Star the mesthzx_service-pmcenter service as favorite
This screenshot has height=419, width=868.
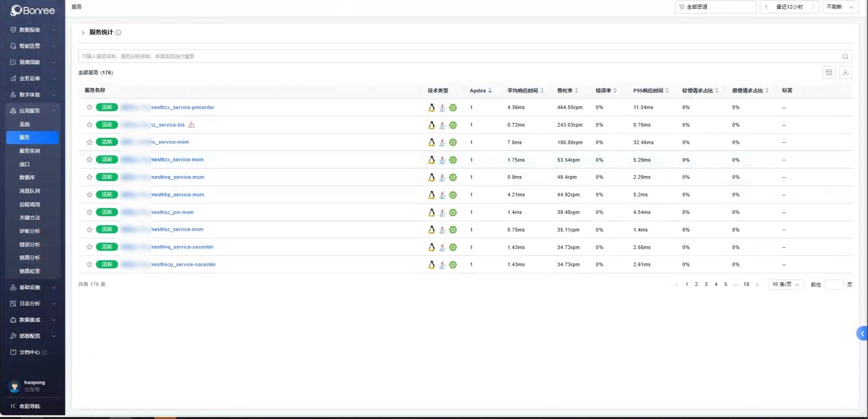point(90,108)
